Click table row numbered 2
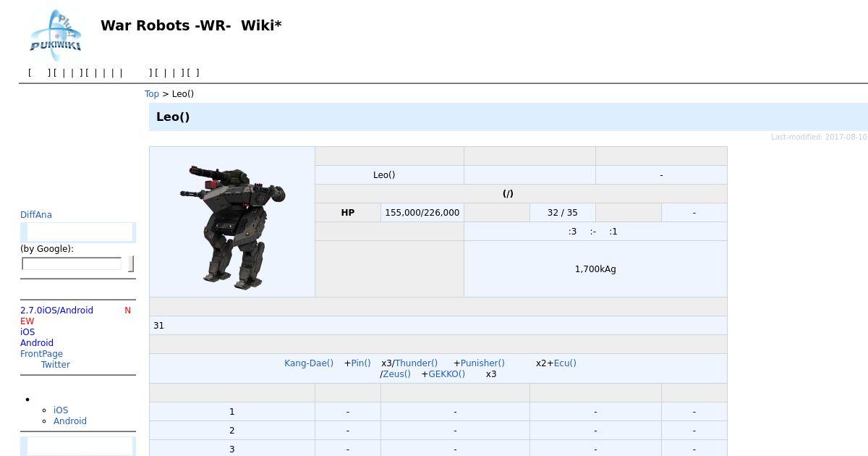The height and width of the screenshot is (456, 868). (232, 431)
